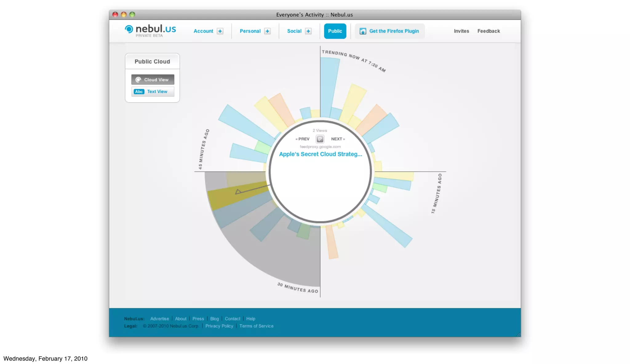Image resolution: width=630 pixels, height=364 pixels.
Task: Click the Firefox plugin download icon
Action: (x=363, y=31)
